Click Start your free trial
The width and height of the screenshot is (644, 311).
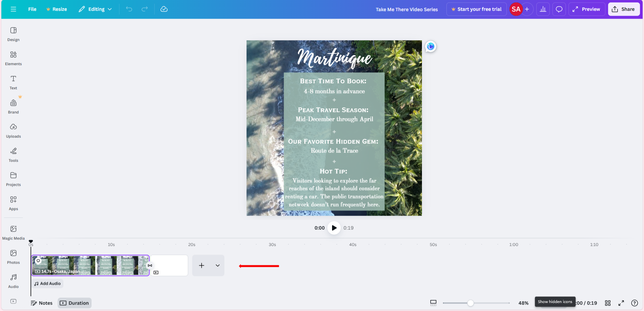(476, 9)
